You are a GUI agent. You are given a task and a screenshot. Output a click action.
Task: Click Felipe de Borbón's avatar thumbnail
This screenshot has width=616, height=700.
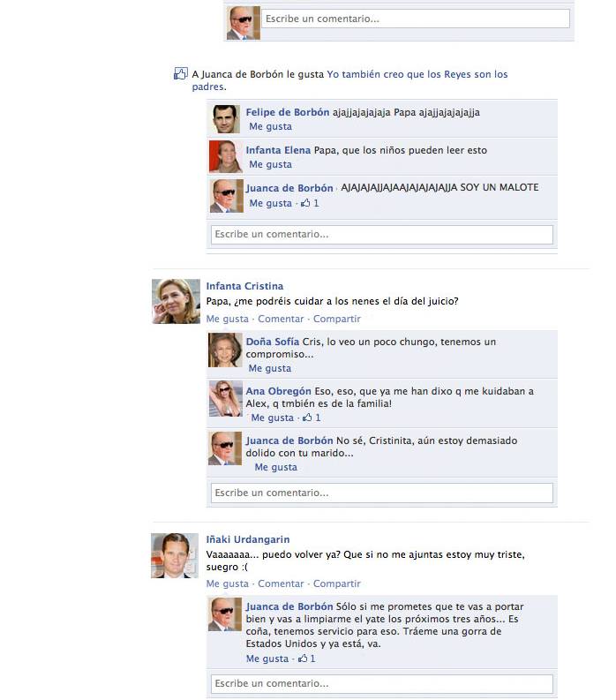tap(225, 119)
